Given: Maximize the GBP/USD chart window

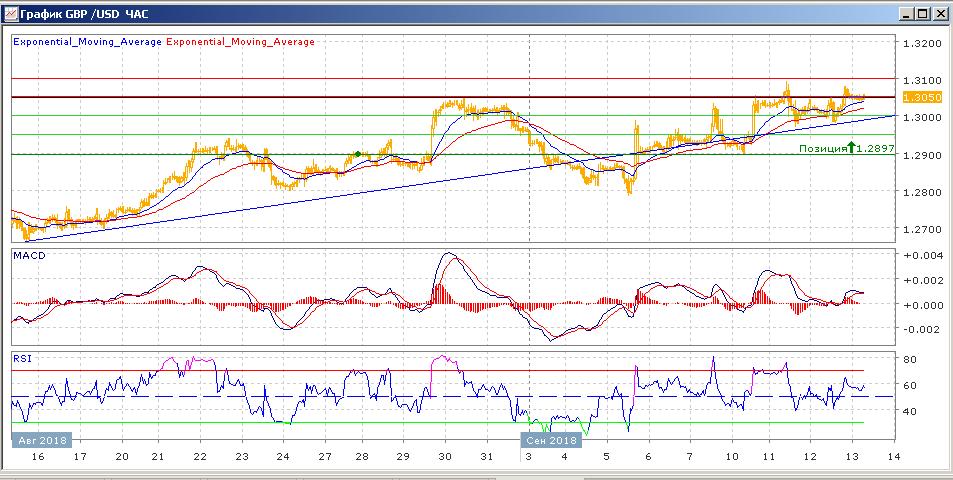Looking at the screenshot, I should pos(923,13).
